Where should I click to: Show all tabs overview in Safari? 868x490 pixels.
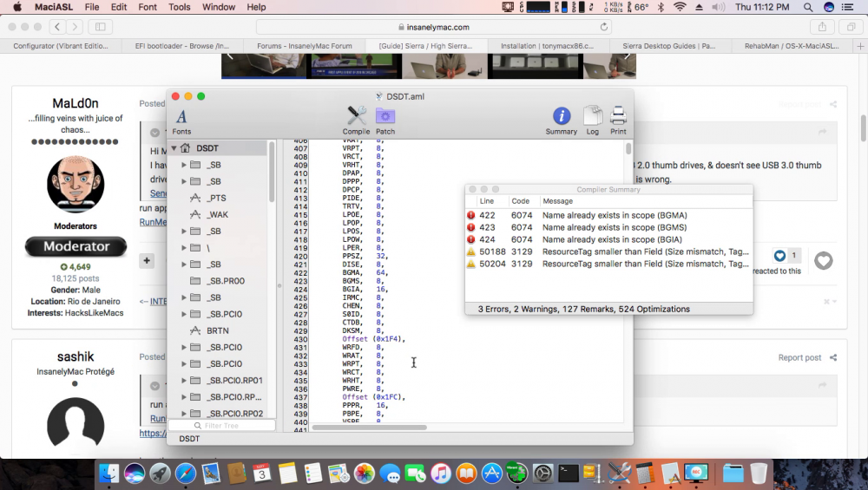pos(851,27)
